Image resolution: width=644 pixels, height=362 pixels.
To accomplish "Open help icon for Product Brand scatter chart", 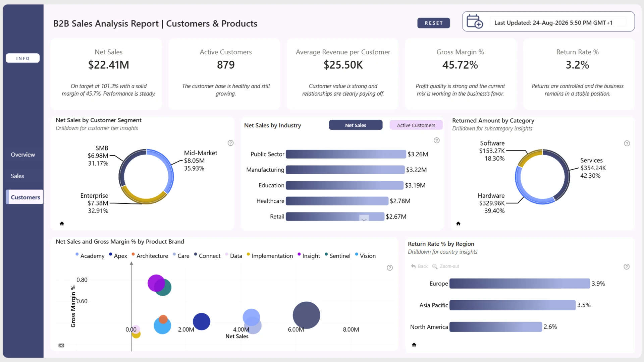I will (390, 268).
